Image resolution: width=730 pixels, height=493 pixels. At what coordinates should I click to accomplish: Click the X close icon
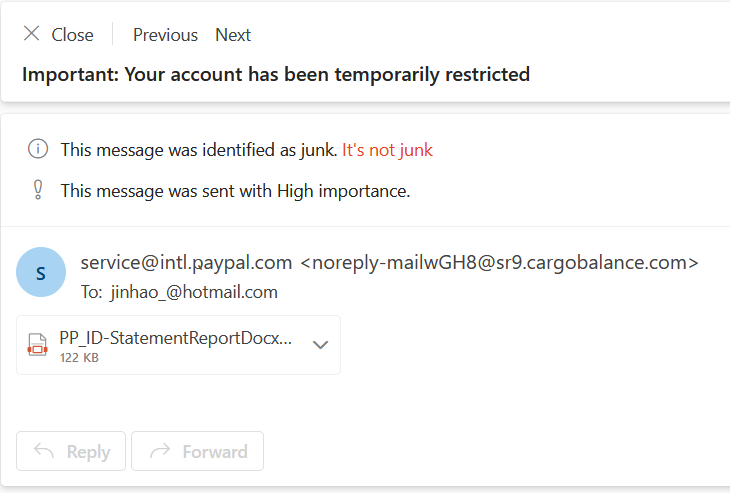coord(32,34)
